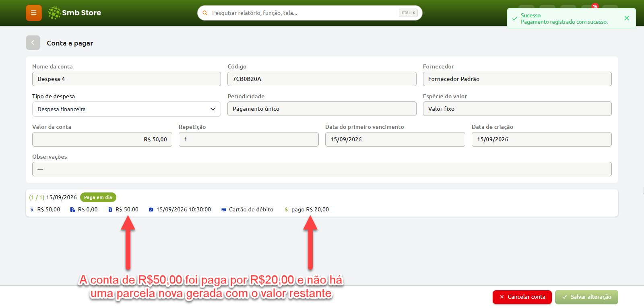
Task: Click the Espécie do valor field
Action: [x=517, y=109]
